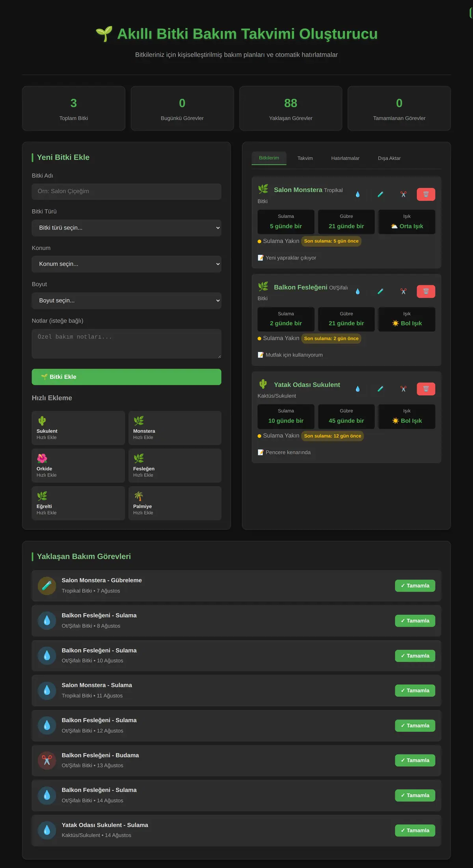Prune Balkon Fesleğeni with scissors icon
This screenshot has height=868, width=473.
point(403,291)
